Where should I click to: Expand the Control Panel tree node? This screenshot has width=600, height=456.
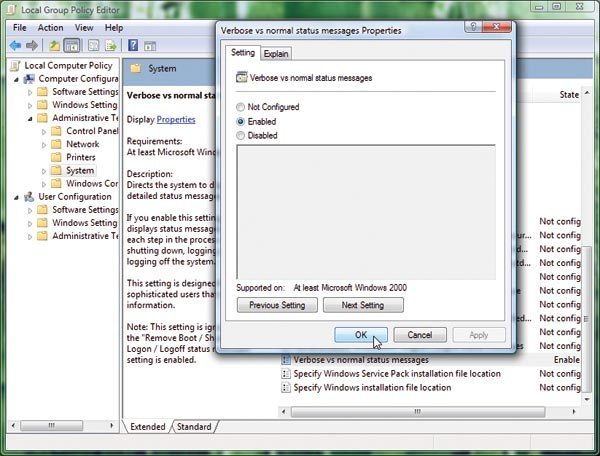pyautogui.click(x=44, y=131)
